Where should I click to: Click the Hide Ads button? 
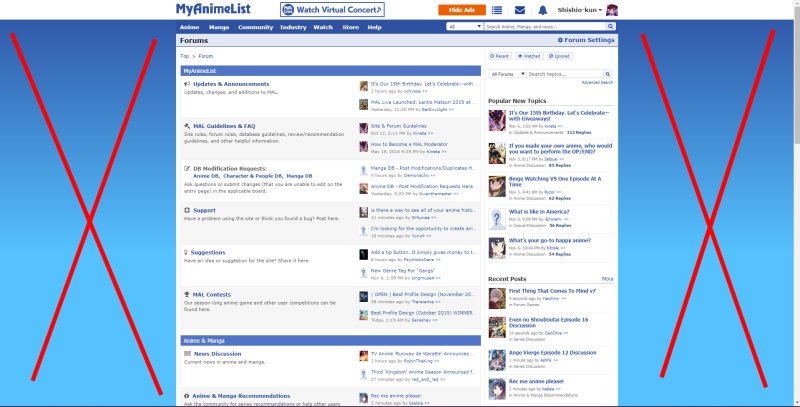tap(462, 10)
